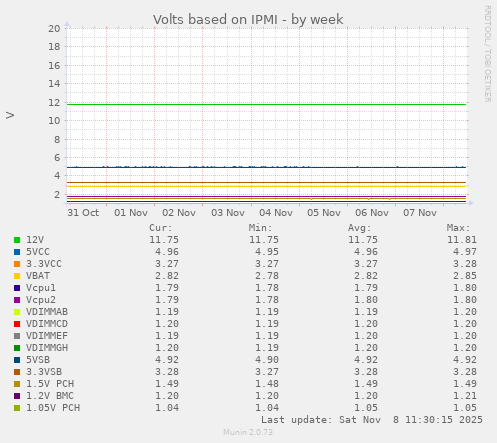497x443 pixels.
Task: Click the 'Vcpu1' legend label
Action: 41,288
